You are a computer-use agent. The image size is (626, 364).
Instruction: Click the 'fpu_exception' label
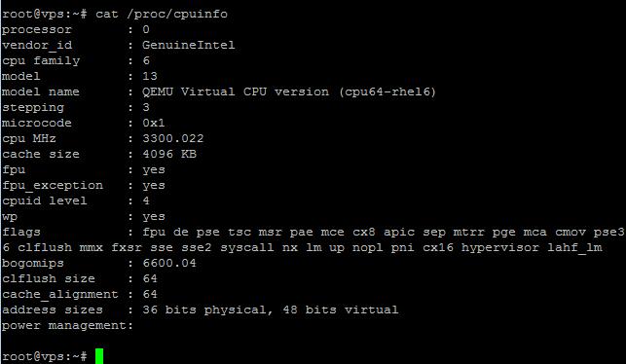point(53,186)
